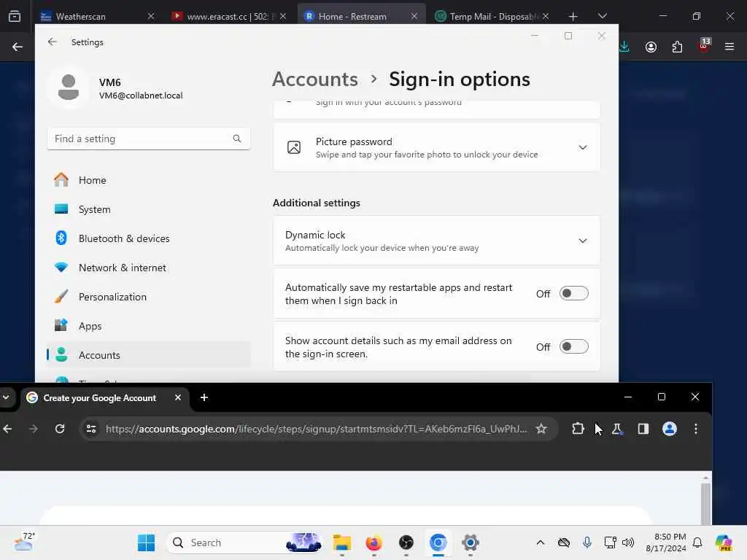Open Chromium from the taskbar
This screenshot has height=560, width=747.
[438, 542]
